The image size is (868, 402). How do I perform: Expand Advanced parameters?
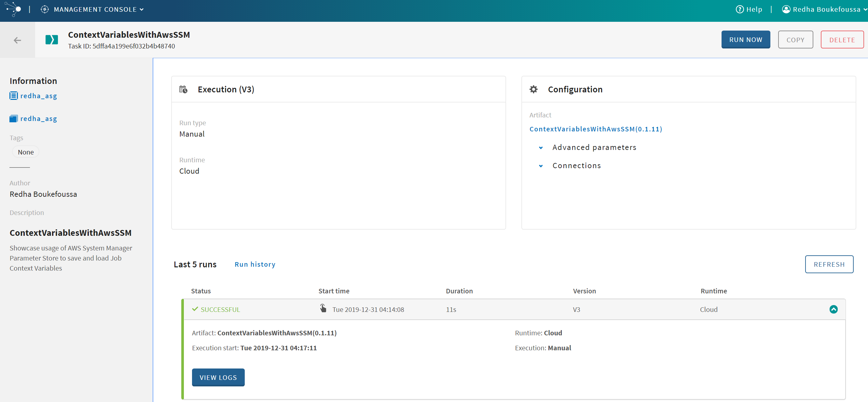(x=594, y=147)
